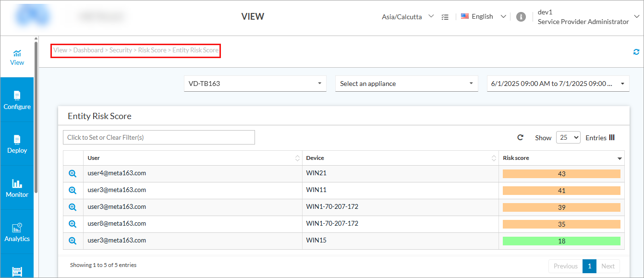Screen dimensions: 644x278
Task: Select the WIN15 device cell
Action: (x=401, y=241)
